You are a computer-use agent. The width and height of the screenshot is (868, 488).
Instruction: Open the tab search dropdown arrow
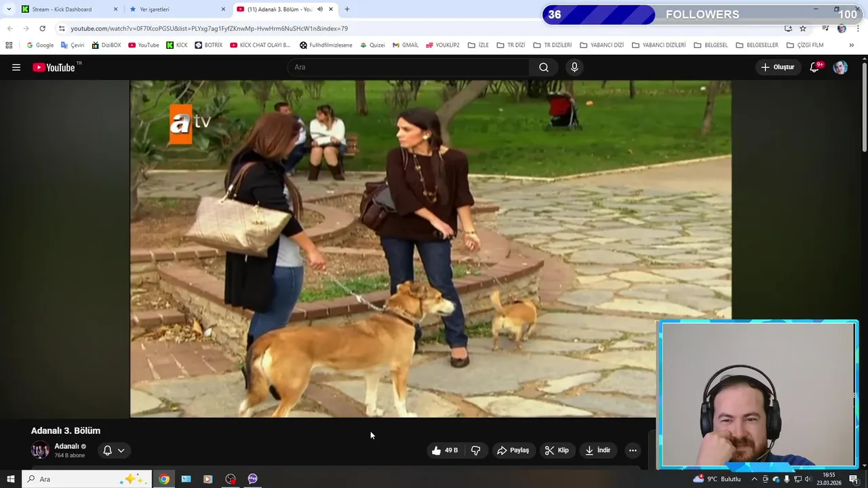(9, 9)
